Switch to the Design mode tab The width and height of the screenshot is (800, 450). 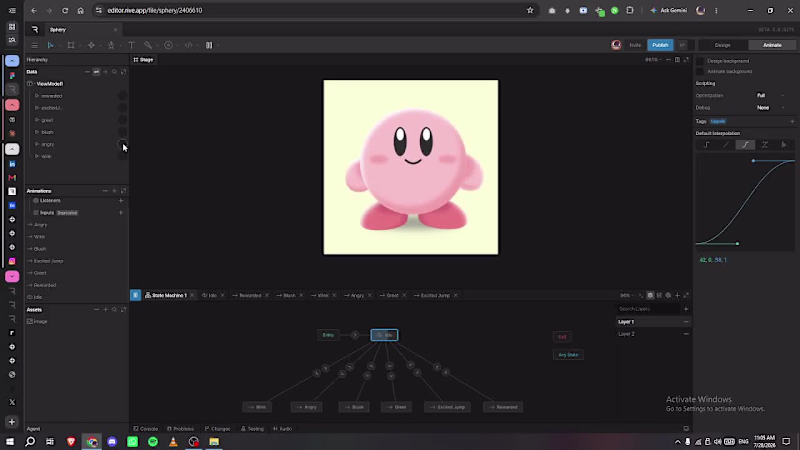(x=722, y=45)
